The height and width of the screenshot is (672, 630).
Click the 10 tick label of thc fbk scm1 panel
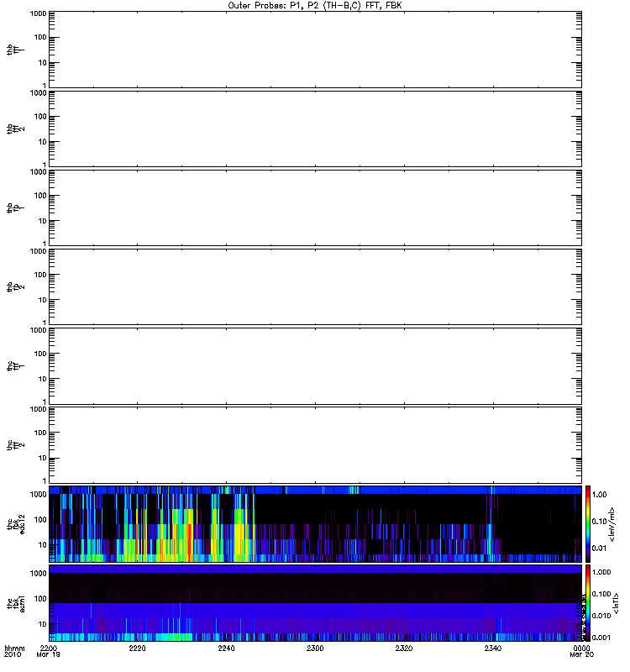pyautogui.click(x=43, y=624)
